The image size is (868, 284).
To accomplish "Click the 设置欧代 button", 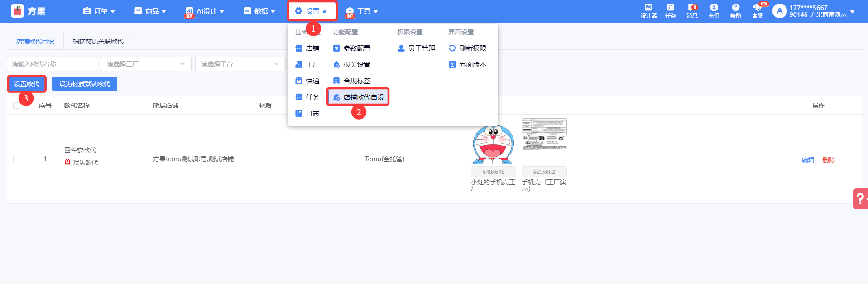I will 27,84.
